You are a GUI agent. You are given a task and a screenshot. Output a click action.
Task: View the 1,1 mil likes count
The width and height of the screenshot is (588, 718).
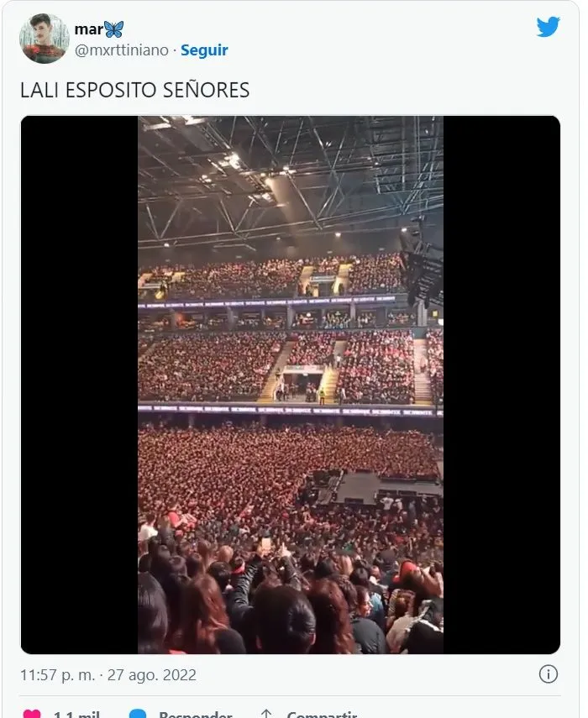(x=76, y=714)
